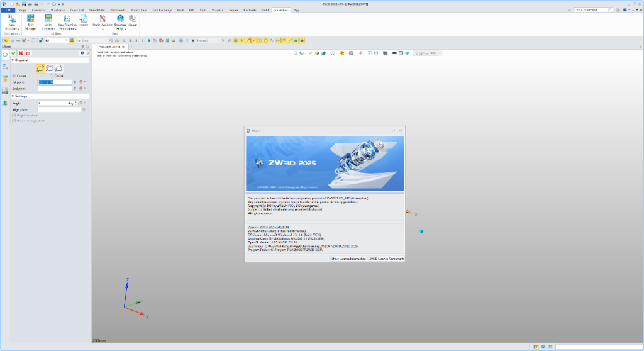Switch to the Tools ribbon tab
The image size is (644, 351).
203,10
